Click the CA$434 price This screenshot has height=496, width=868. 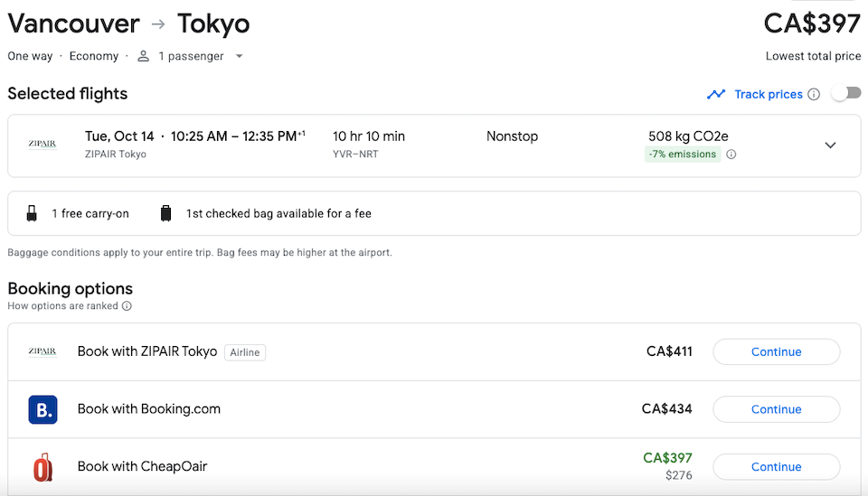point(667,409)
